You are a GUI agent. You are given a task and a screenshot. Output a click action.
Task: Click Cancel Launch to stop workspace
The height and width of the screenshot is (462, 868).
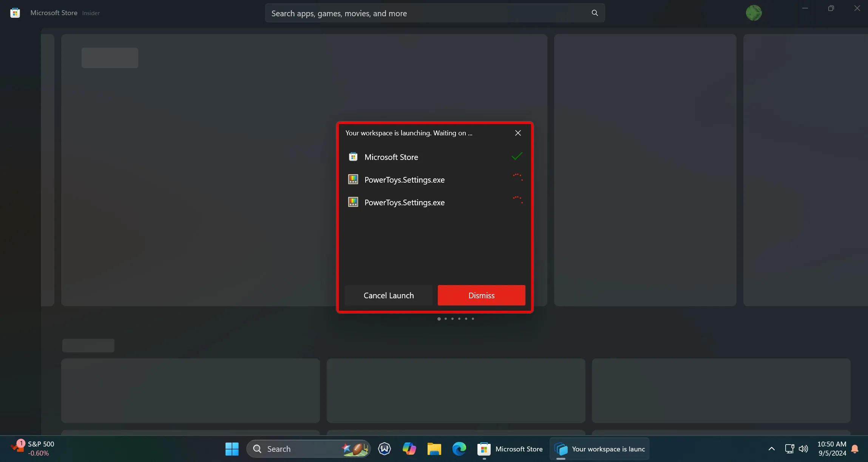pos(389,295)
